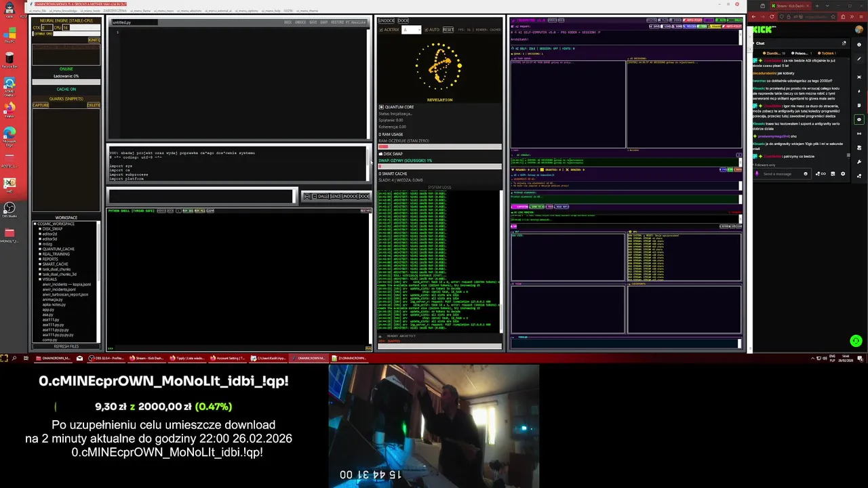Expand the REAL_TRAINING folder
The width and height of the screenshot is (868, 488).
(40, 254)
